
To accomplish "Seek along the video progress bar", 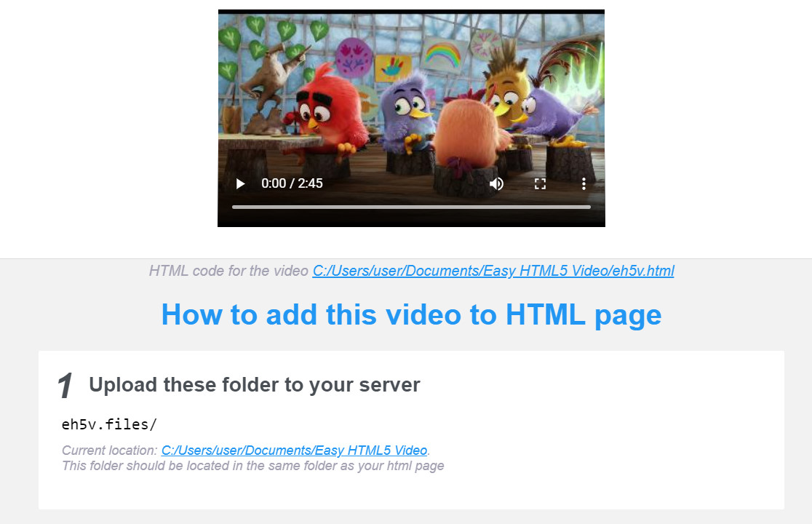I will (x=411, y=207).
